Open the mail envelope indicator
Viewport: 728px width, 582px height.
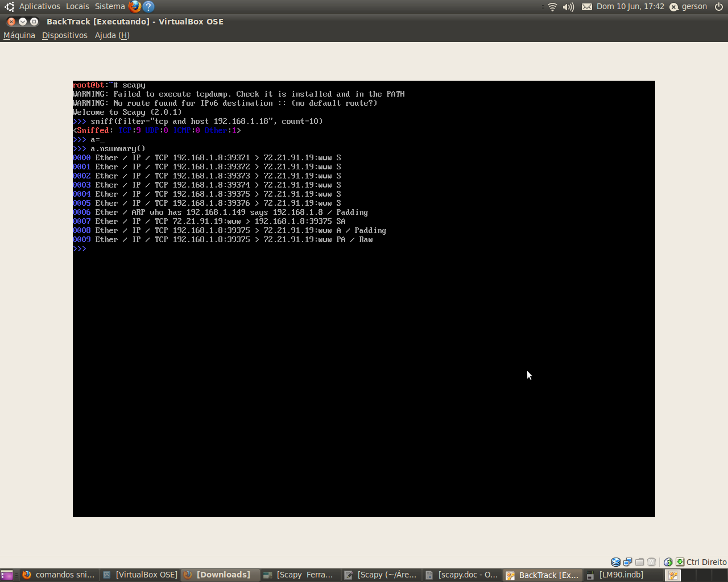(586, 7)
